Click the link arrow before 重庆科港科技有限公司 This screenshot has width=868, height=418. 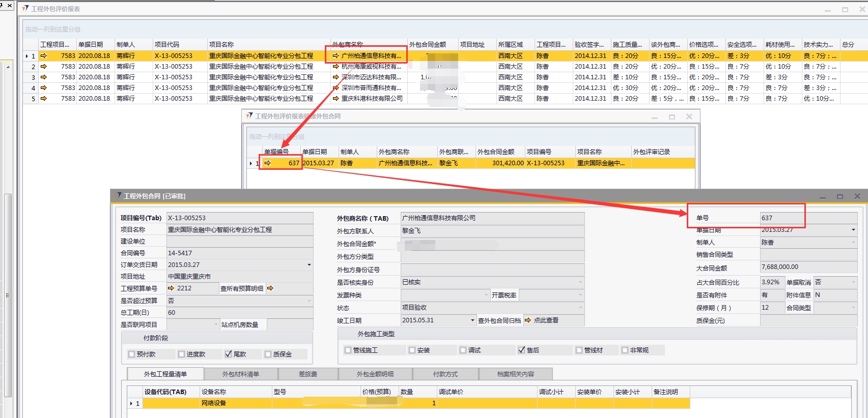335,99
